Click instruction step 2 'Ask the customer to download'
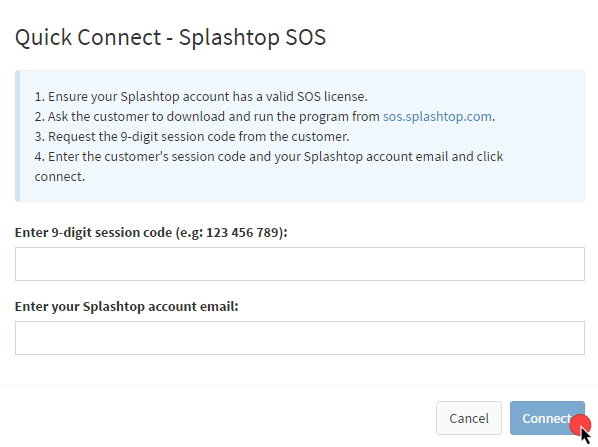The height and width of the screenshot is (447, 598). 265,117
